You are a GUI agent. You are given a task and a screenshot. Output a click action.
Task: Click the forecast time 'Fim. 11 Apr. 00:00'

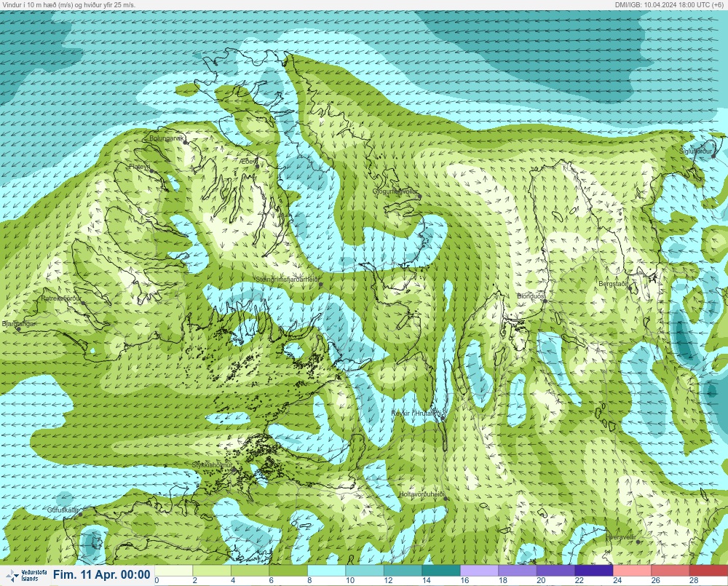pos(102,575)
